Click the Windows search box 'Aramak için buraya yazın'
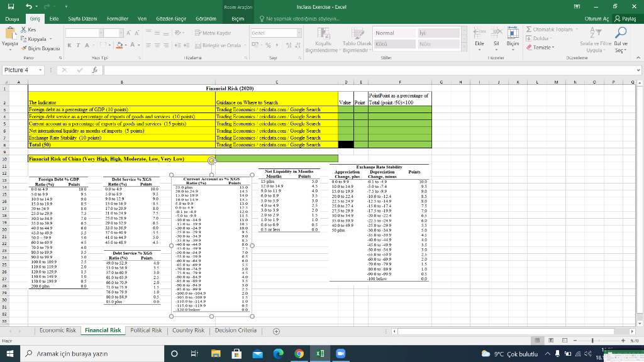The width and height of the screenshot is (644, 362). 92,353
